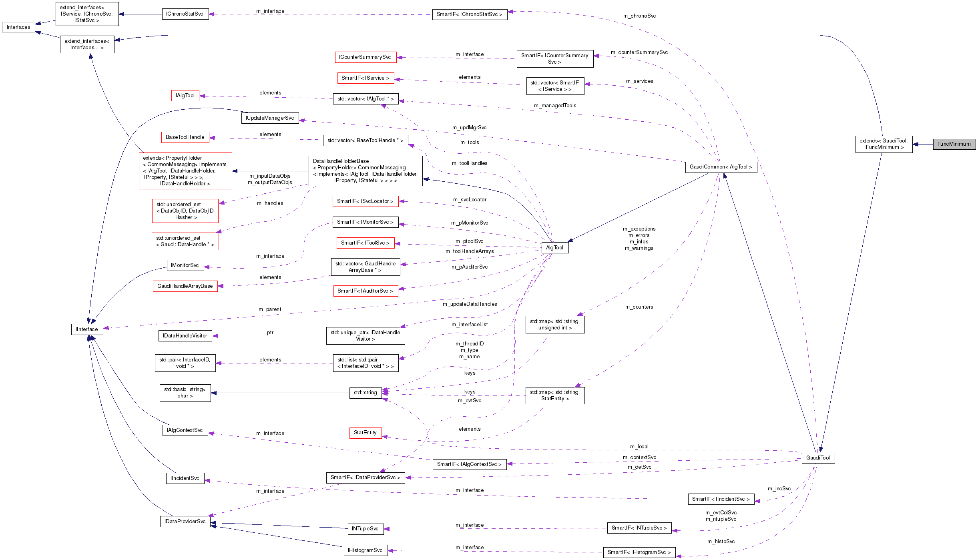Viewport: 978px width, 560px height.
Task: Open the IDataProviderSvc node
Action: (185, 522)
